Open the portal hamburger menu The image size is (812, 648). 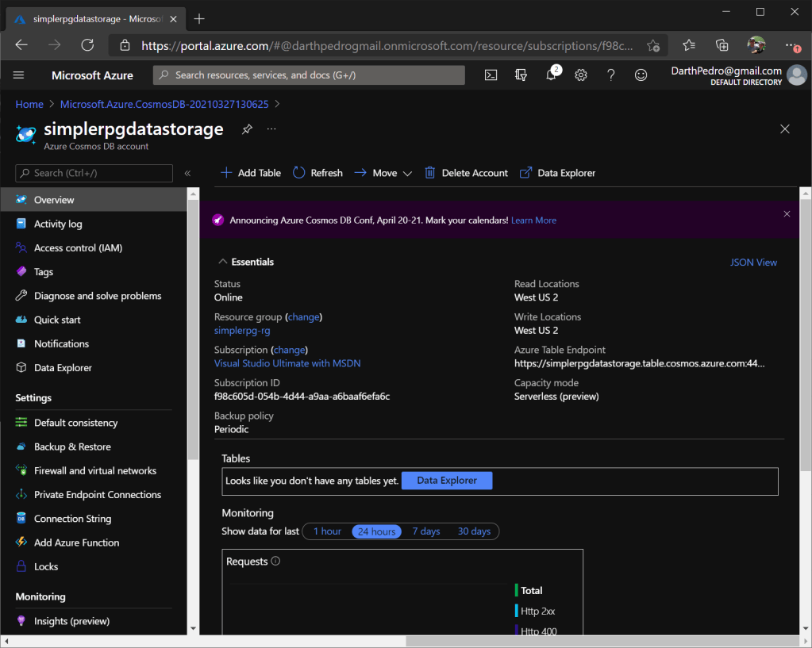19,75
